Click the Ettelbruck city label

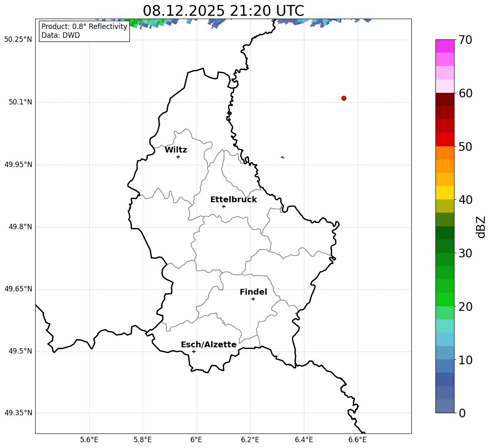click(233, 200)
